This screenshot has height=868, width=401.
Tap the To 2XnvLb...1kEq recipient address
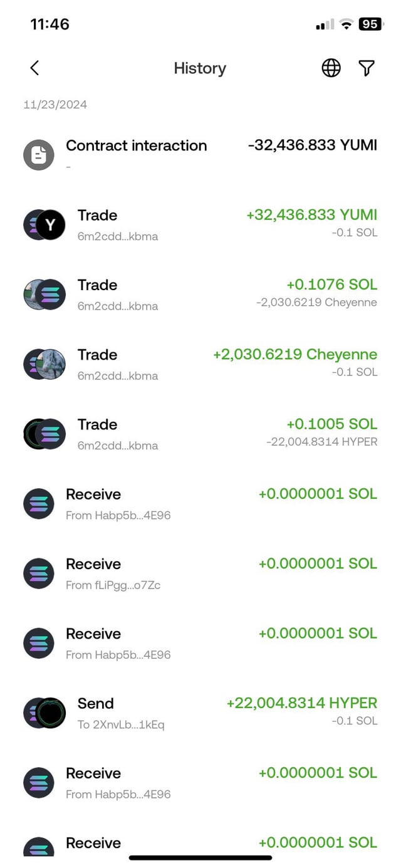(121, 725)
